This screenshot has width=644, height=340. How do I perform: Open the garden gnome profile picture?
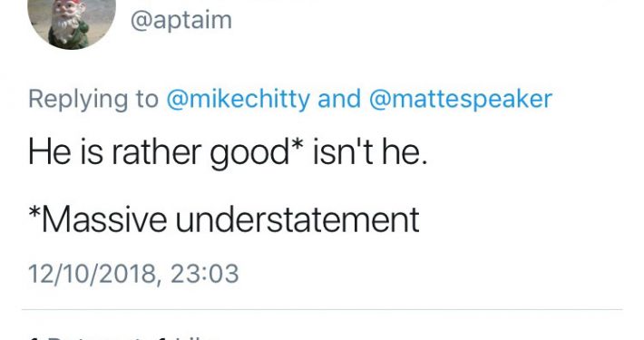pyautogui.click(x=72, y=21)
